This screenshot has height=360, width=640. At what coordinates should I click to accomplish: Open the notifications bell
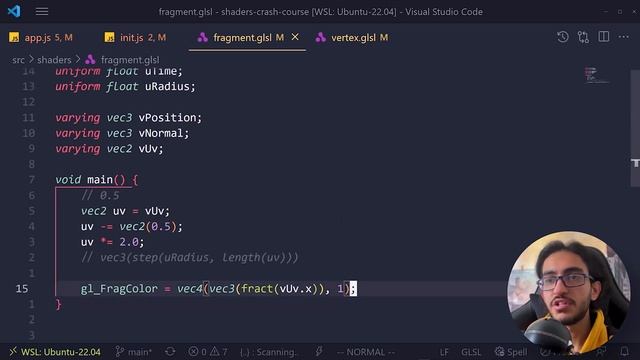click(624, 351)
